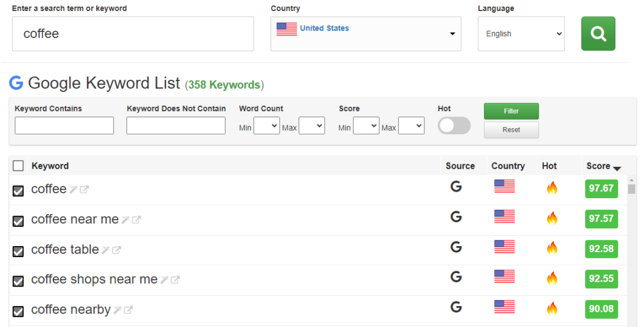Viewport: 644px width, 327px height.
Task: Open the Score Max dropdown
Action: tap(411, 126)
